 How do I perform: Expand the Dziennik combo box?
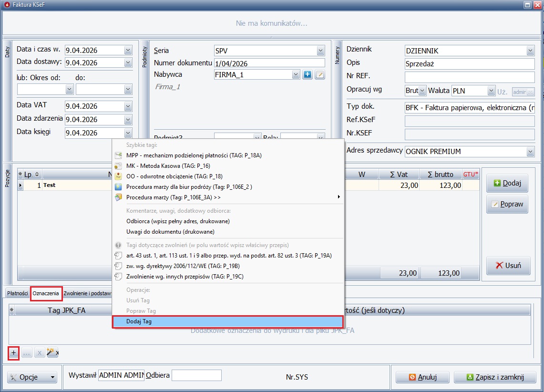[530, 51]
